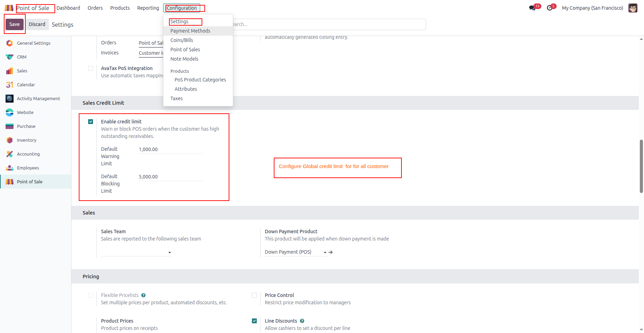Uncheck Line Discounts checkbox
Screen dimensions: 644x333
coord(254,321)
